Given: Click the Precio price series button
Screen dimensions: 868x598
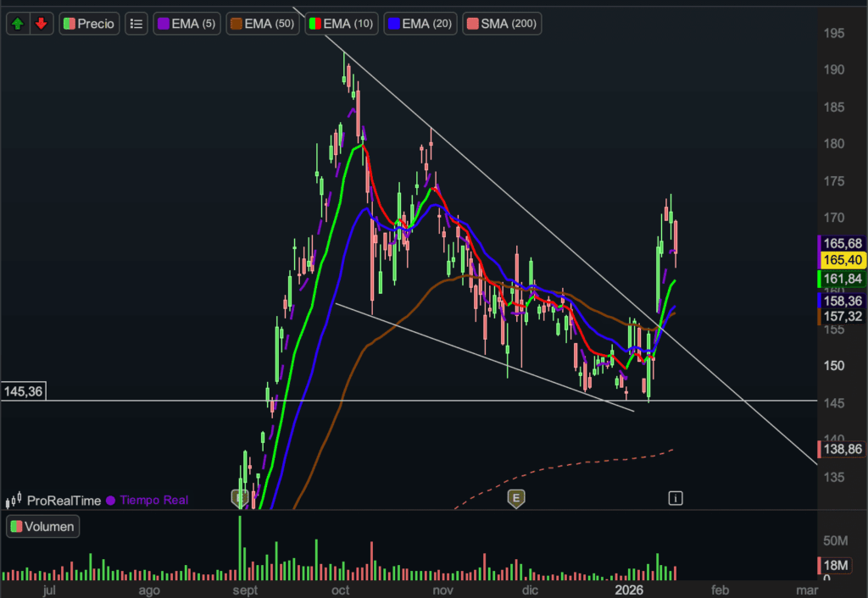Looking at the screenshot, I should click(89, 24).
